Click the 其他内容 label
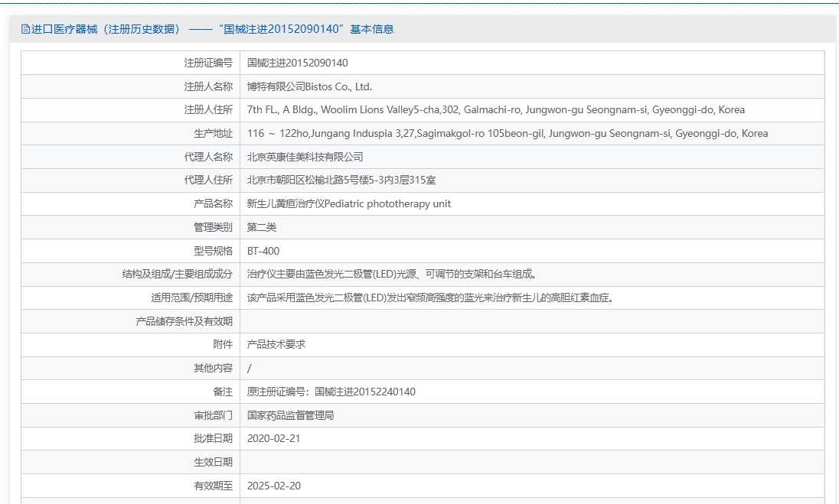This screenshot has width=839, height=504. click(x=214, y=368)
